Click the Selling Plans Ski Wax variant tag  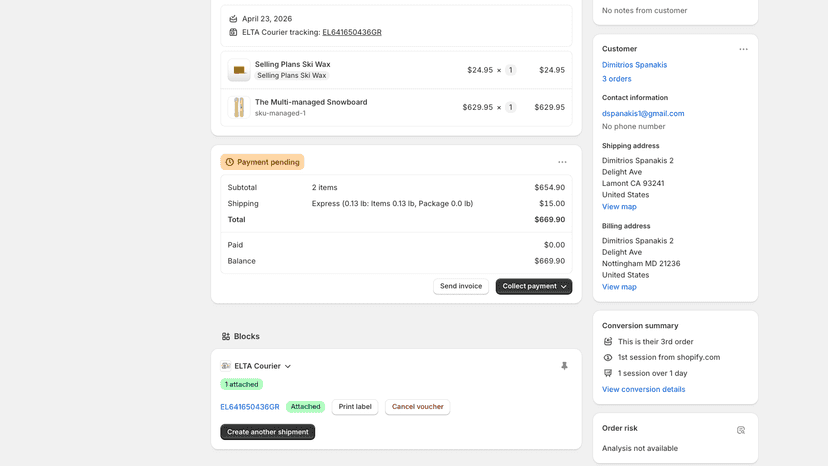point(291,76)
